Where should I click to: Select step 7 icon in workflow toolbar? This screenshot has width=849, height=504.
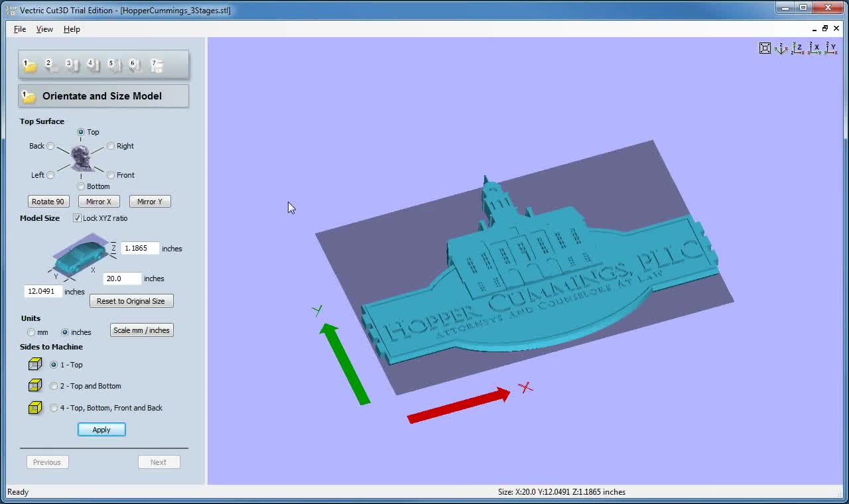[157, 65]
